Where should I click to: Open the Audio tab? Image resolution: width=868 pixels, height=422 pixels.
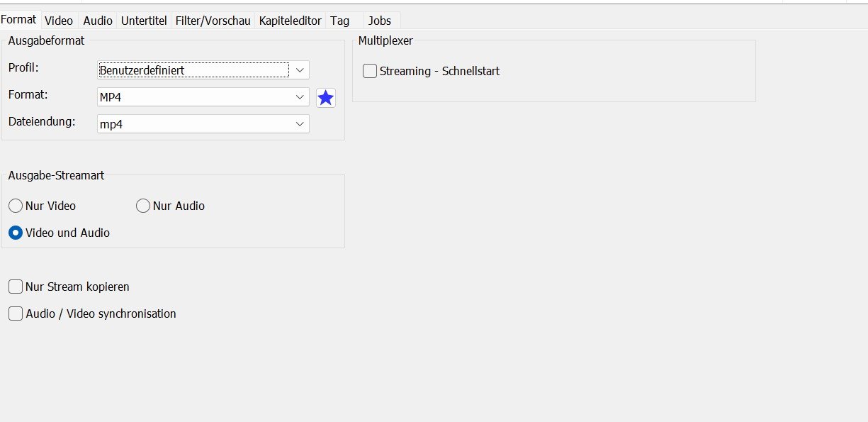98,21
